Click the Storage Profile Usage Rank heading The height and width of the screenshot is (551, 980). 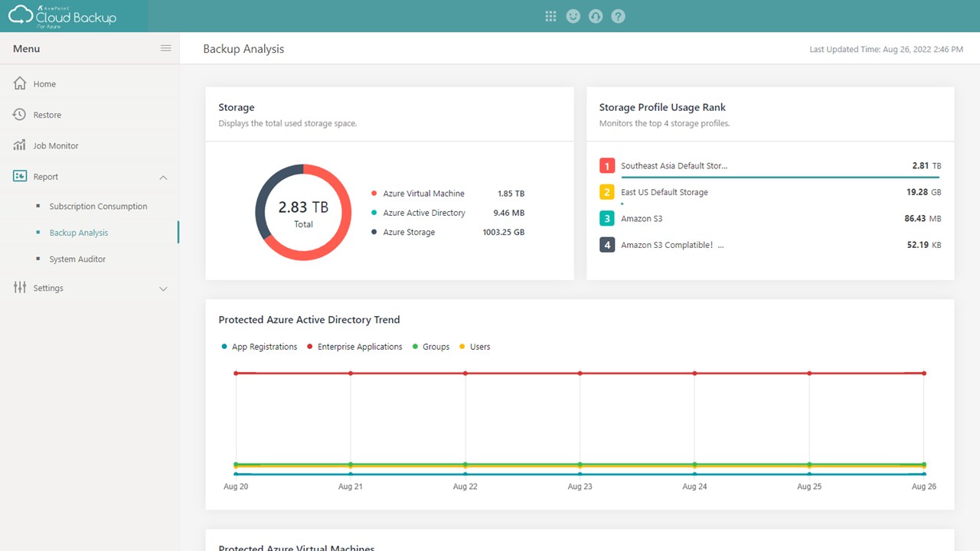662,108
